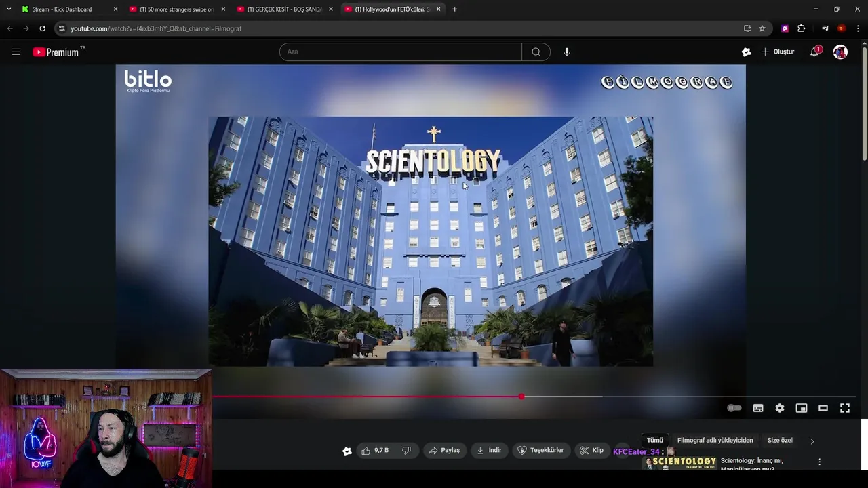Like the video with 9,7 B likes

pos(375,450)
